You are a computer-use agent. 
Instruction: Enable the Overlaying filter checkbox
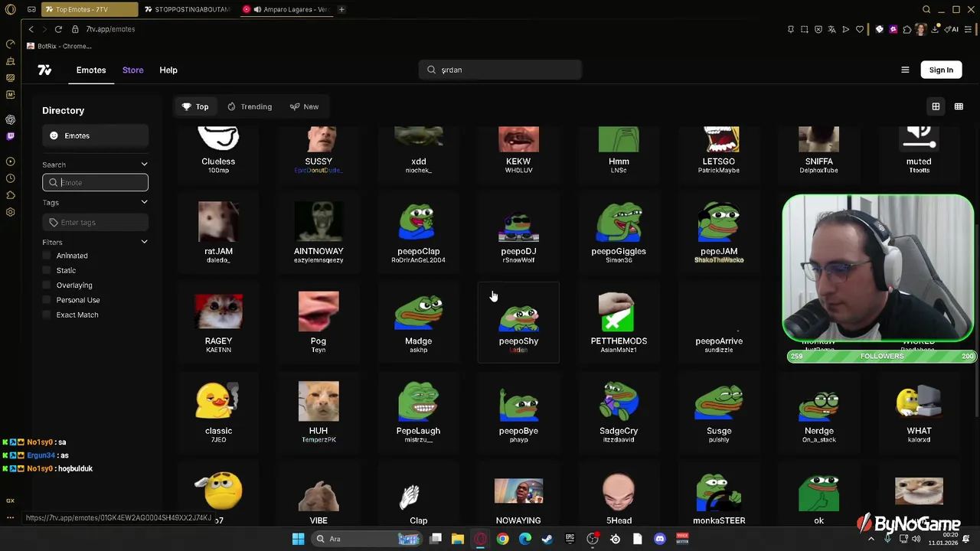point(47,285)
